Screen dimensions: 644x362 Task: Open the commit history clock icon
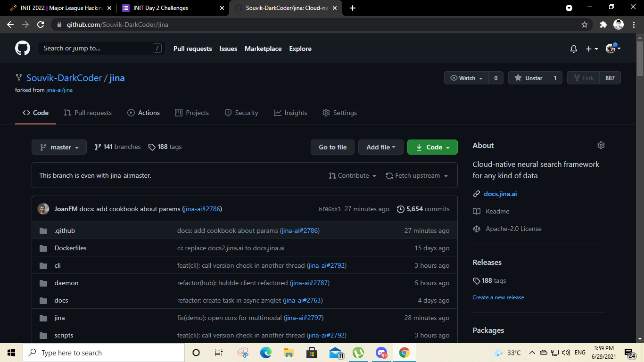tap(401, 209)
